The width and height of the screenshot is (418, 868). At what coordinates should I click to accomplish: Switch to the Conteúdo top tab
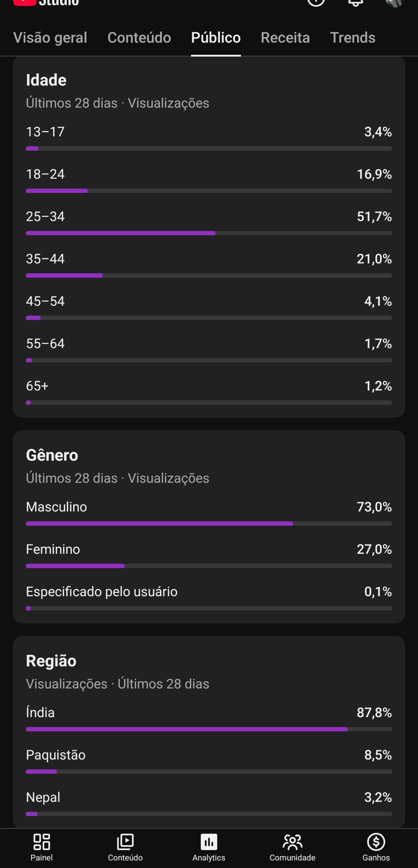139,38
